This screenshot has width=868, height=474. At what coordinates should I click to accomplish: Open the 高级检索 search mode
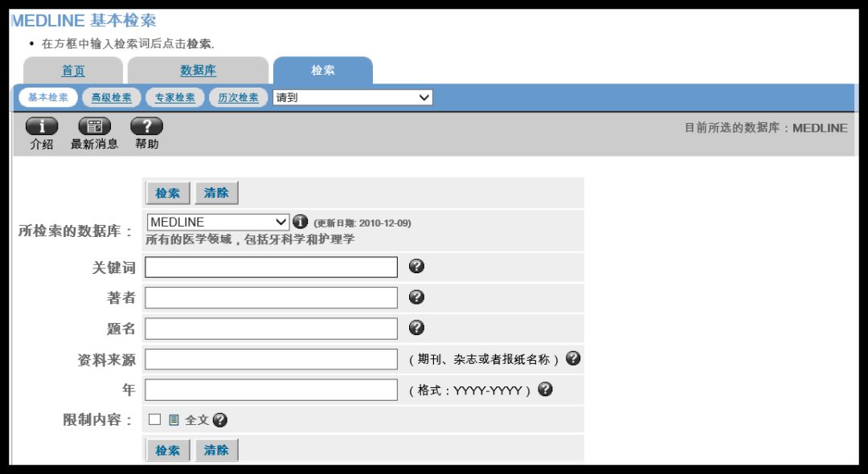[x=111, y=96]
